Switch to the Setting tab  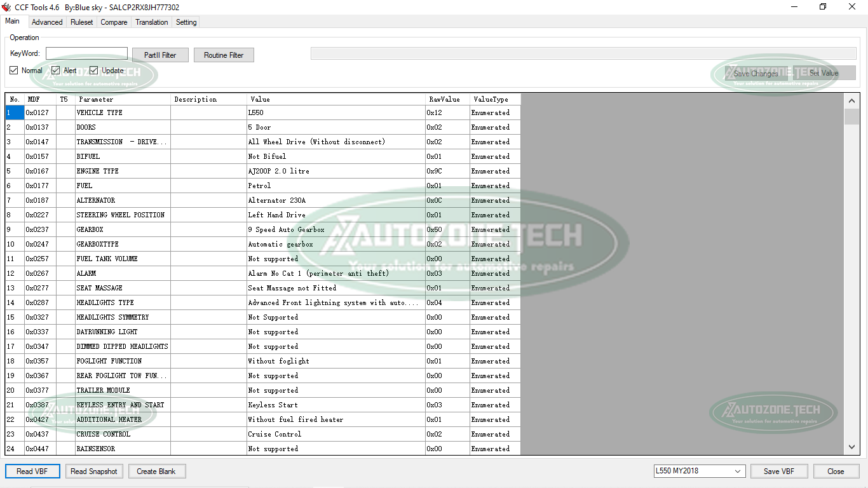pyautogui.click(x=186, y=22)
